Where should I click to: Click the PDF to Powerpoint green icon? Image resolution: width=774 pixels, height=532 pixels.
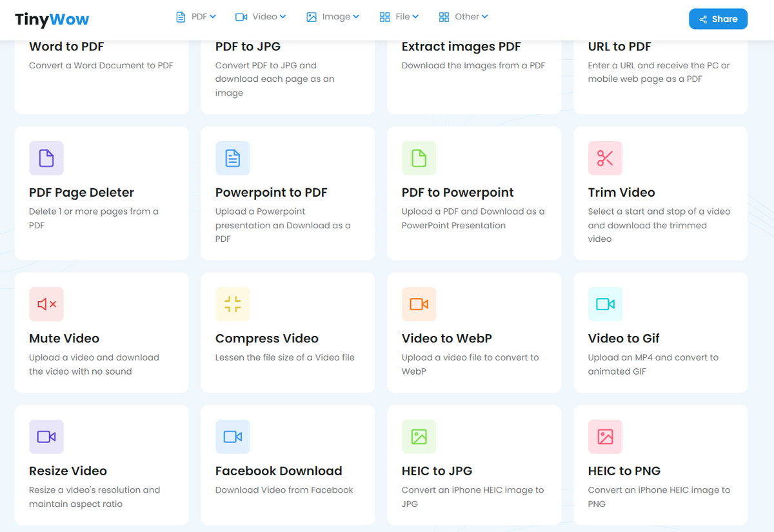coord(419,158)
